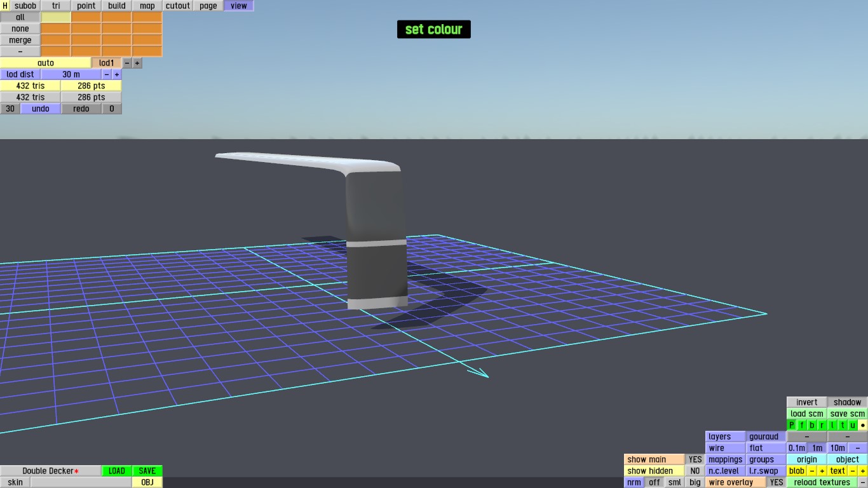Switch to the cutout tab
Viewport: 868px width, 488px height.
[x=178, y=6]
